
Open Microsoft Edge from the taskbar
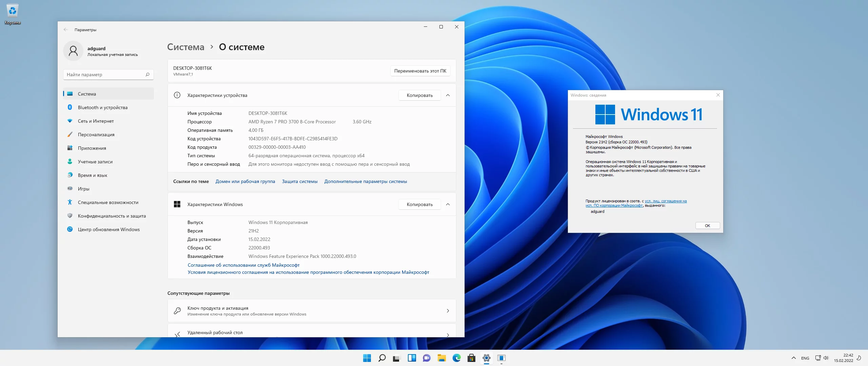pos(456,358)
